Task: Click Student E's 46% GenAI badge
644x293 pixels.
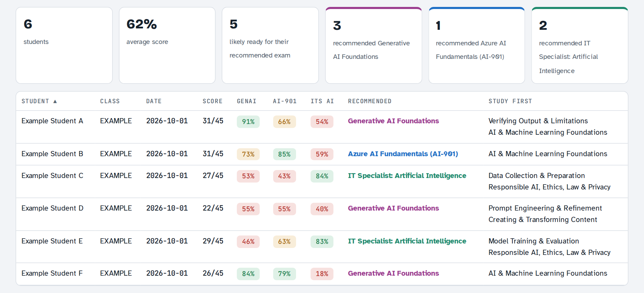Action: point(248,241)
